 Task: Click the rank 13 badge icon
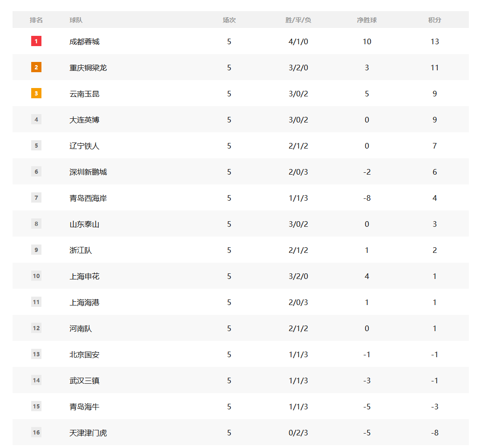36,354
